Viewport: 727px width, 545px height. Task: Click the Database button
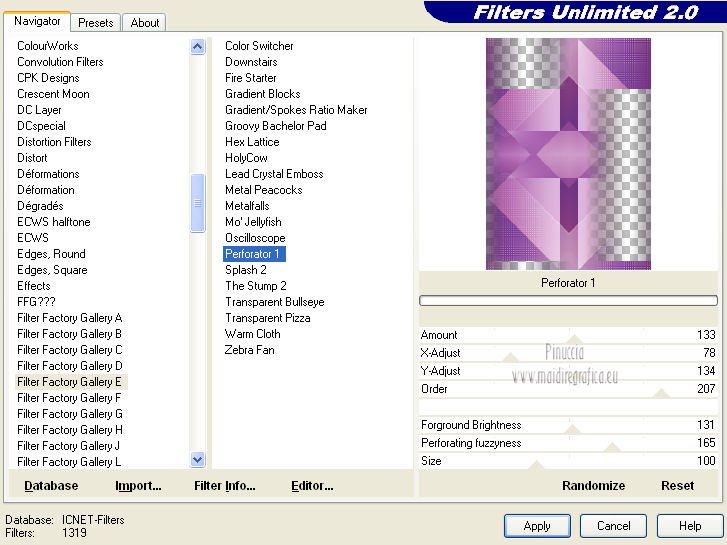51,486
